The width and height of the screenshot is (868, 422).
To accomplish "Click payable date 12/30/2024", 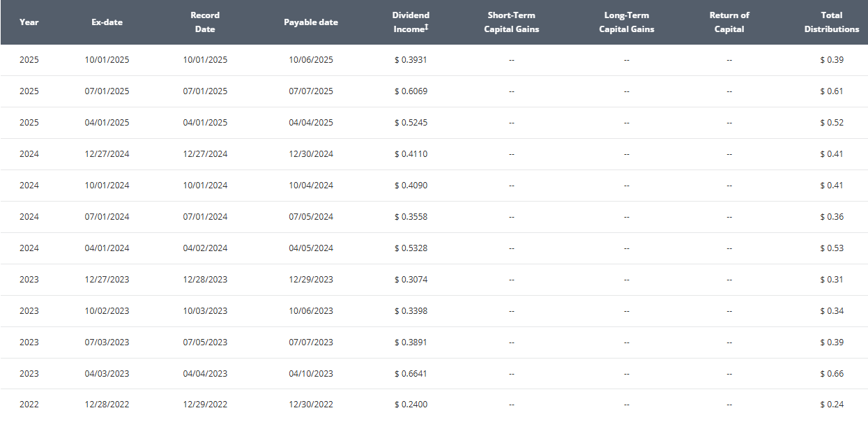I will click(311, 154).
